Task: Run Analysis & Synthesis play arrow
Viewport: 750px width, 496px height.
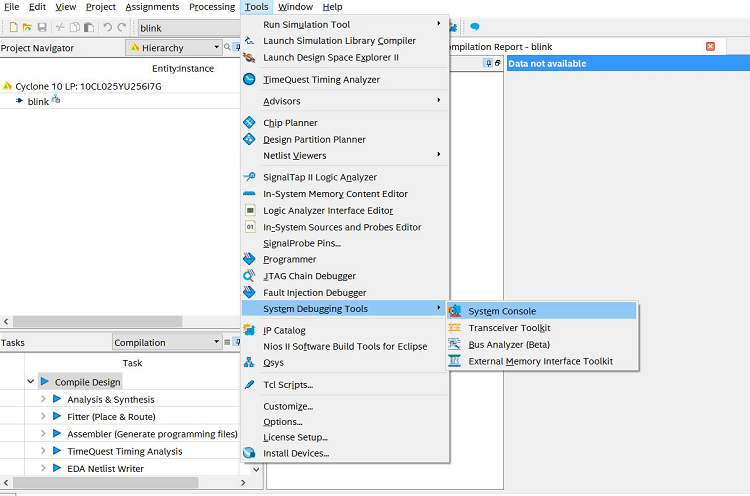Action: coord(57,398)
